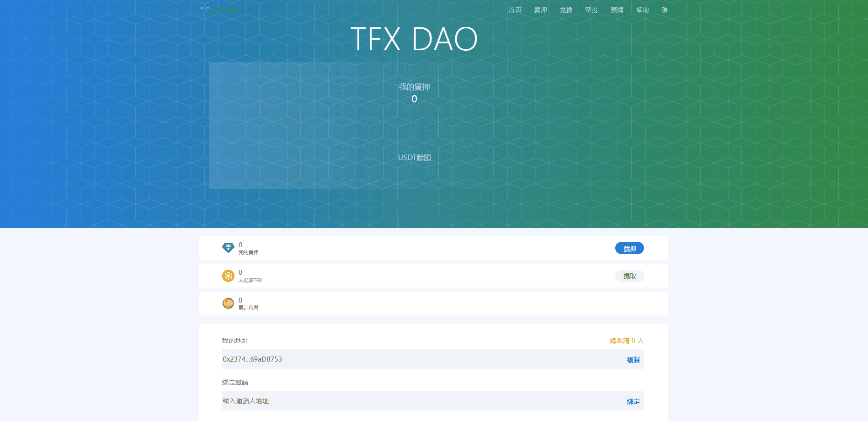
Task: Open the language switcher icon in navbar
Action: point(664,10)
